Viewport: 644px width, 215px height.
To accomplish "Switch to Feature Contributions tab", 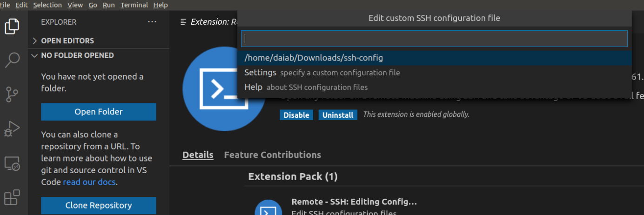I will point(273,155).
